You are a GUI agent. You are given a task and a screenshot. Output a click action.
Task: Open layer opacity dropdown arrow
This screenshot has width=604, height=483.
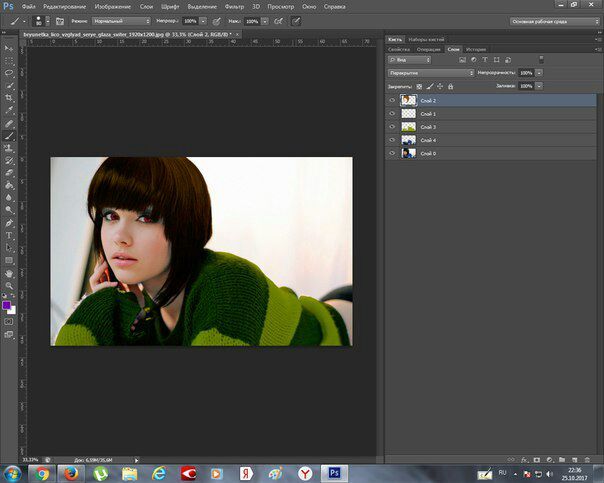point(539,73)
